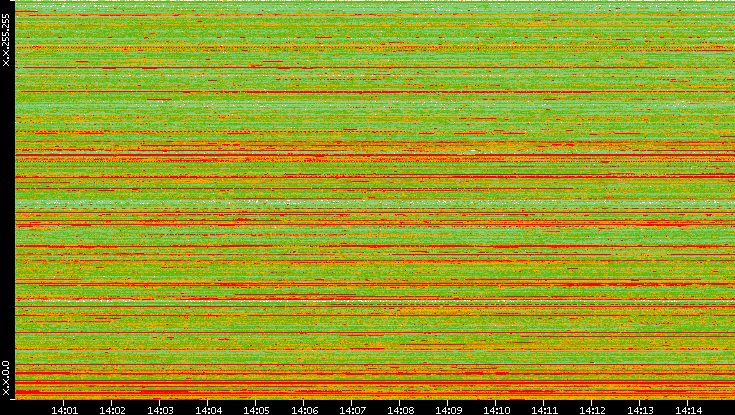Click the 14:13 time label

click(x=640, y=410)
